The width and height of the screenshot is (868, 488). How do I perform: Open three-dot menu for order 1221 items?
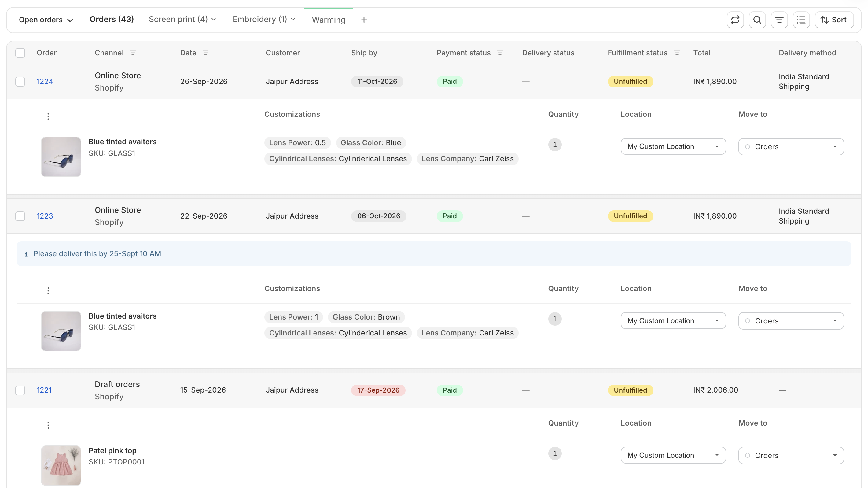tap(48, 425)
